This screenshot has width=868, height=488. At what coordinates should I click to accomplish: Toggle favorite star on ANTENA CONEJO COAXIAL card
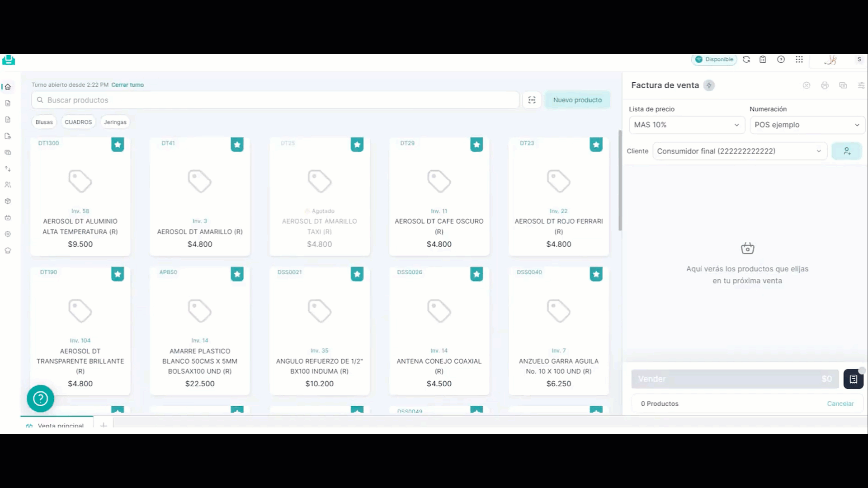point(476,274)
